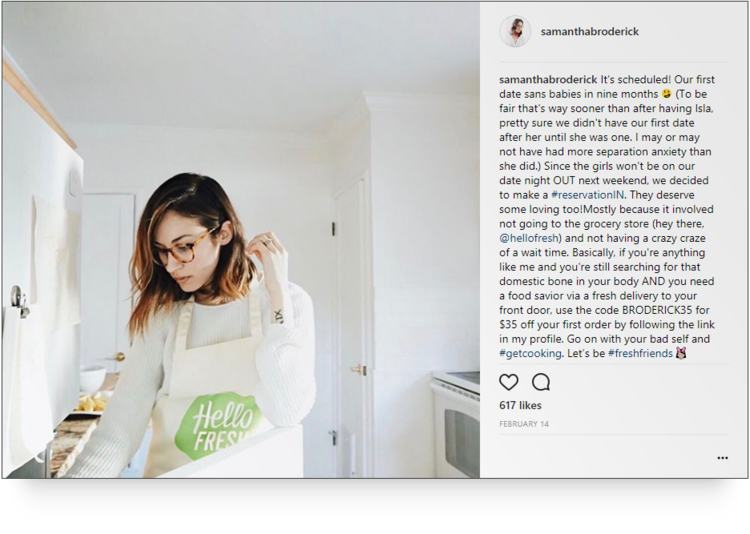Image resolution: width=750 pixels, height=534 pixels.
Task: Click the bunny ears emoji ending the caption
Action: tap(681, 353)
